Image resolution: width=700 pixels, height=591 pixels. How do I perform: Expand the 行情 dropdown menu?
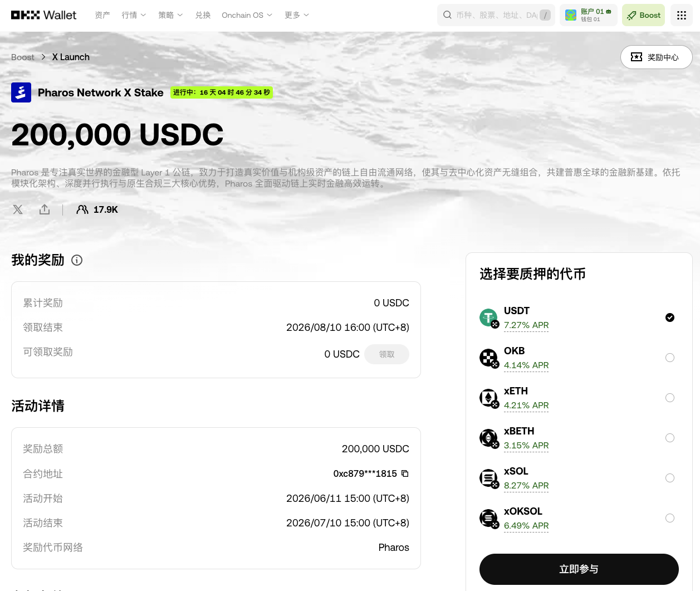[134, 15]
